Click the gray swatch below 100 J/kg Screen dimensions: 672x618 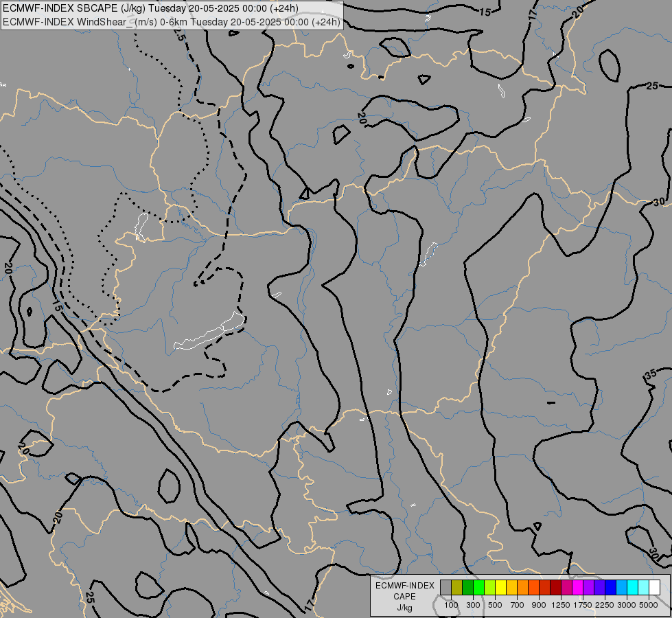[x=445, y=587]
